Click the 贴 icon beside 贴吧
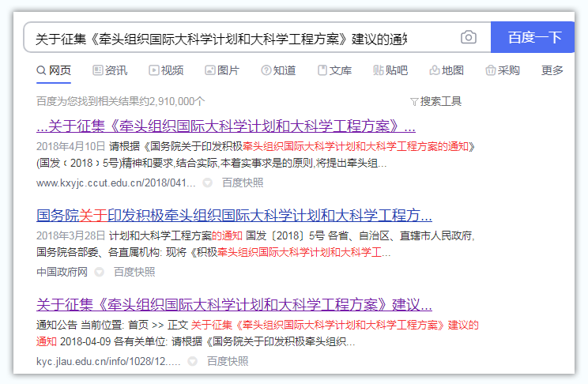This screenshot has height=384, width=588. (x=378, y=70)
